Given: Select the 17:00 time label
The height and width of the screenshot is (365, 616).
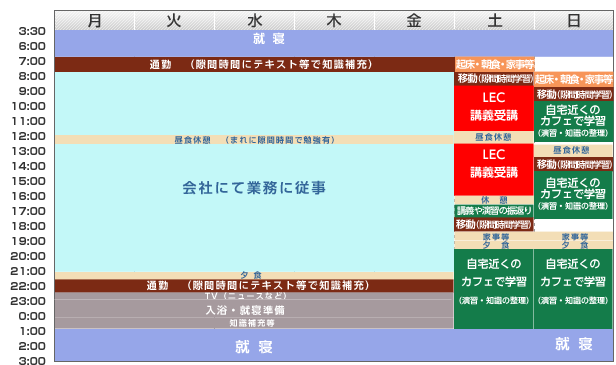Looking at the screenshot, I should click(28, 211).
